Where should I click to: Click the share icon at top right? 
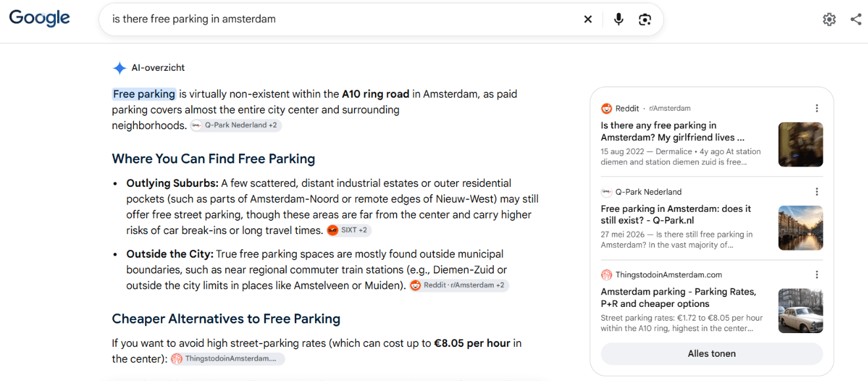pyautogui.click(x=856, y=20)
